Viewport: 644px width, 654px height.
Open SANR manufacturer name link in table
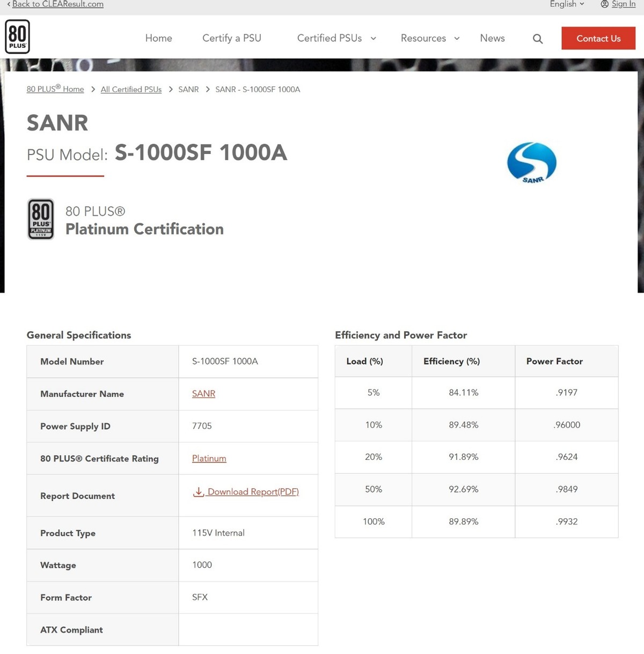point(203,393)
